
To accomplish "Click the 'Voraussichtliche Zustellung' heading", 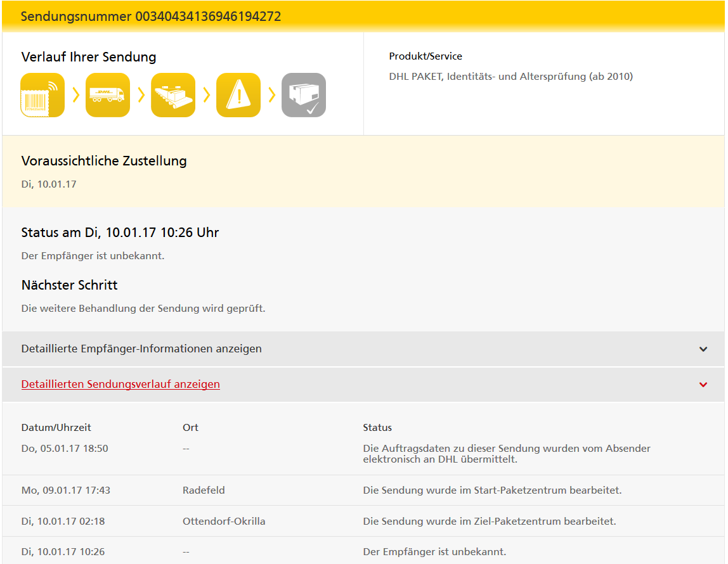I will click(104, 161).
